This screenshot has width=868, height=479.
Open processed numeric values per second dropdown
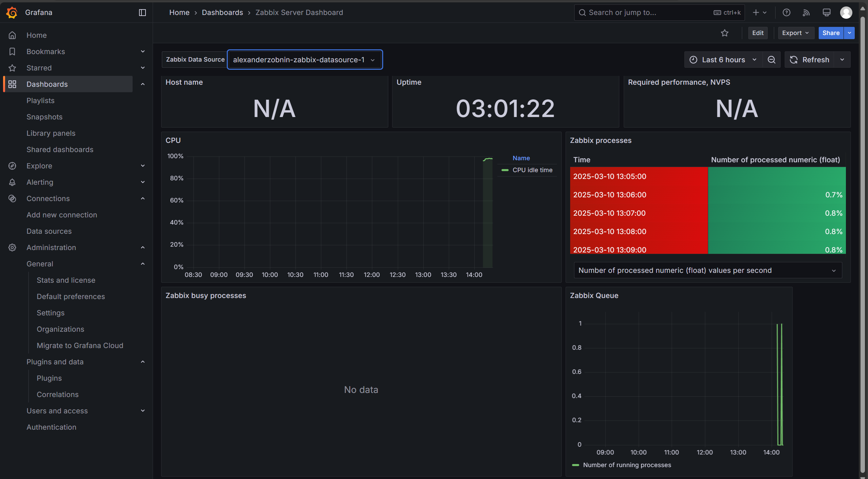point(708,270)
